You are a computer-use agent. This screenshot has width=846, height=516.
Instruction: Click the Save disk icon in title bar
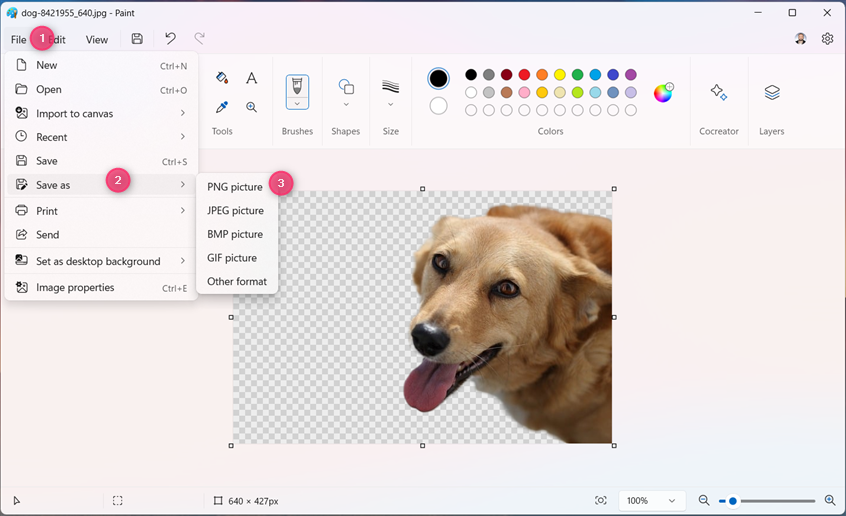[x=137, y=39]
